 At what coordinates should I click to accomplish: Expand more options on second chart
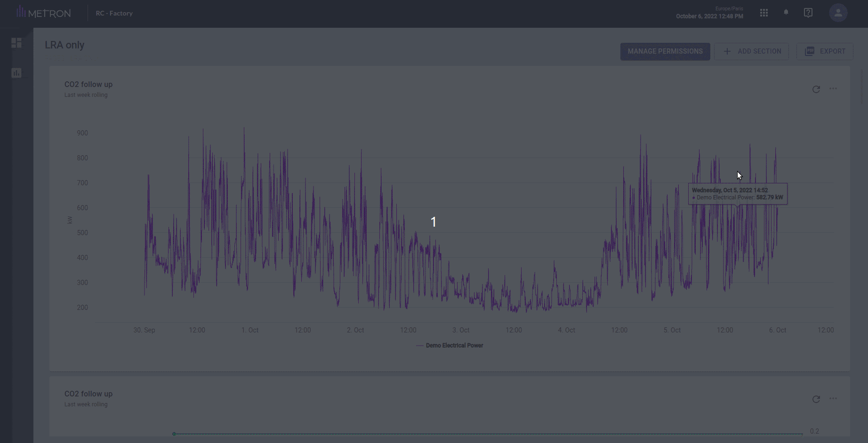tap(833, 399)
